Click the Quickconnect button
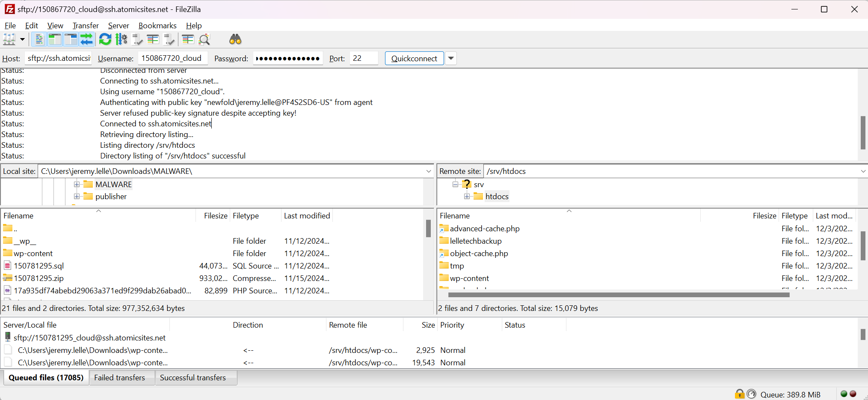The image size is (868, 400). click(414, 58)
